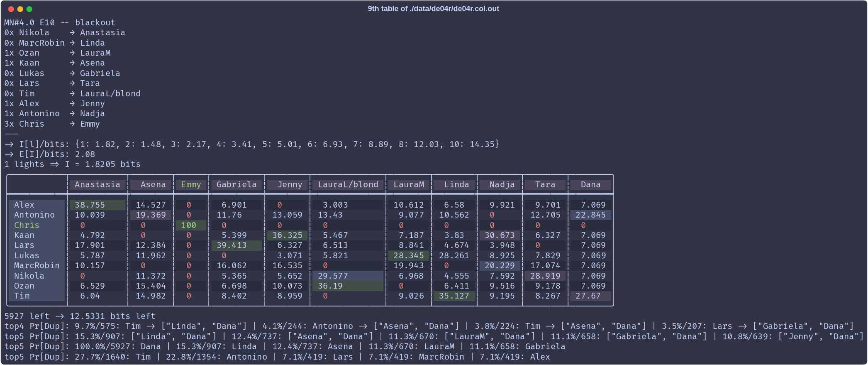Click the MarcRobin row label

click(37, 265)
